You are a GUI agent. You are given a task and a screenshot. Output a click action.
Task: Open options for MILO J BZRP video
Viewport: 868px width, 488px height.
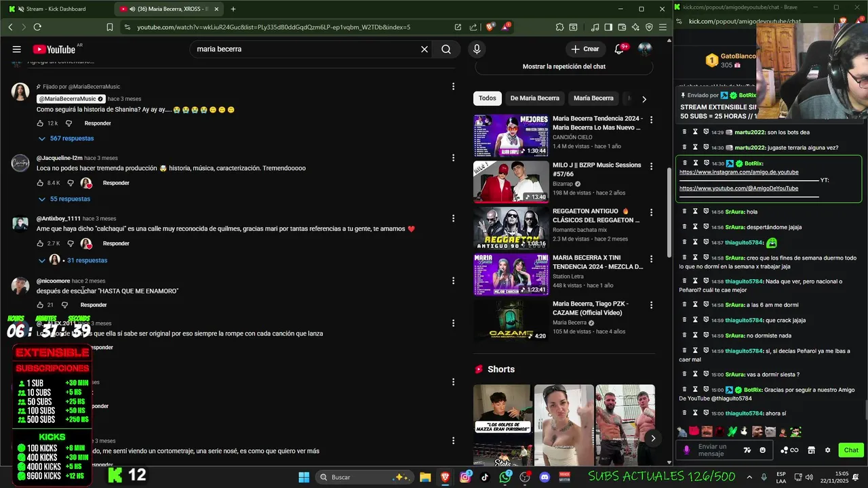pyautogui.click(x=652, y=166)
